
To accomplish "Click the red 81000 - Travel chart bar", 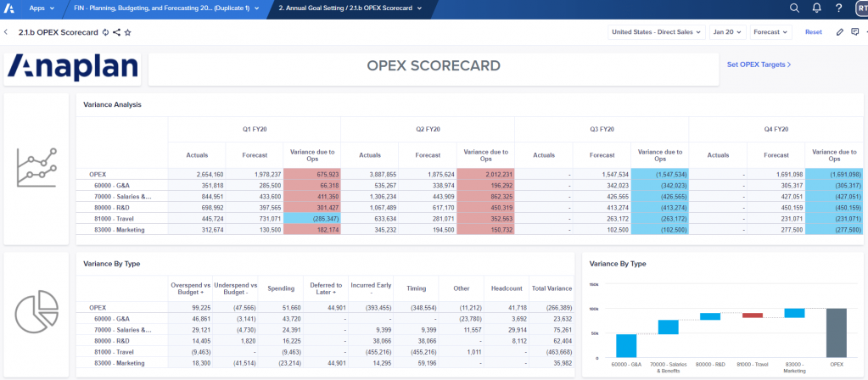I will [753, 316].
